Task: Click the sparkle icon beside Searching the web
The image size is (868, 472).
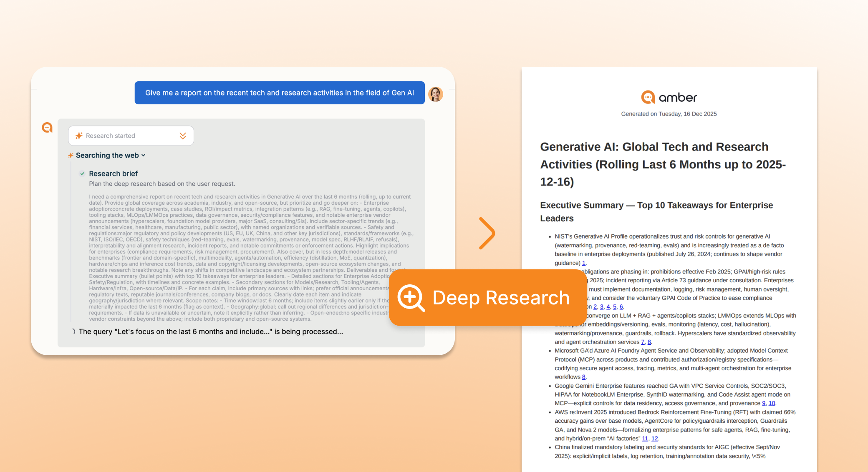Action: click(71, 156)
